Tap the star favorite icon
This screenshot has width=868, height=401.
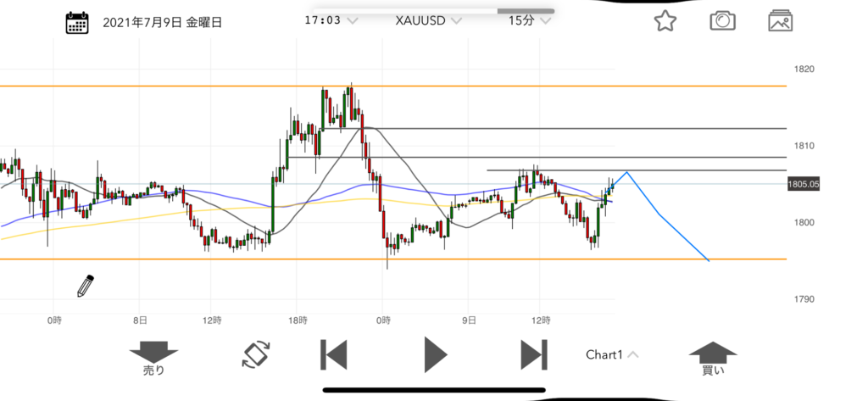pyautogui.click(x=665, y=22)
